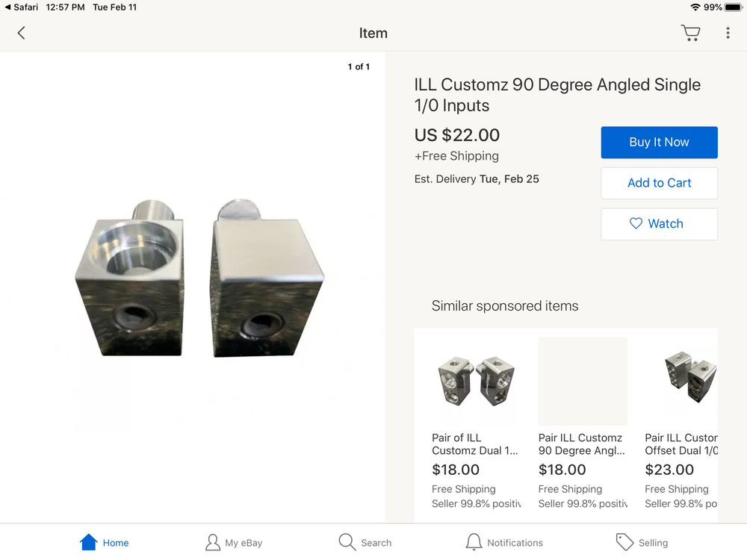Image resolution: width=747 pixels, height=560 pixels.
Task: Open the Offset Dual 1/0 item thumbnail
Action: (690, 377)
